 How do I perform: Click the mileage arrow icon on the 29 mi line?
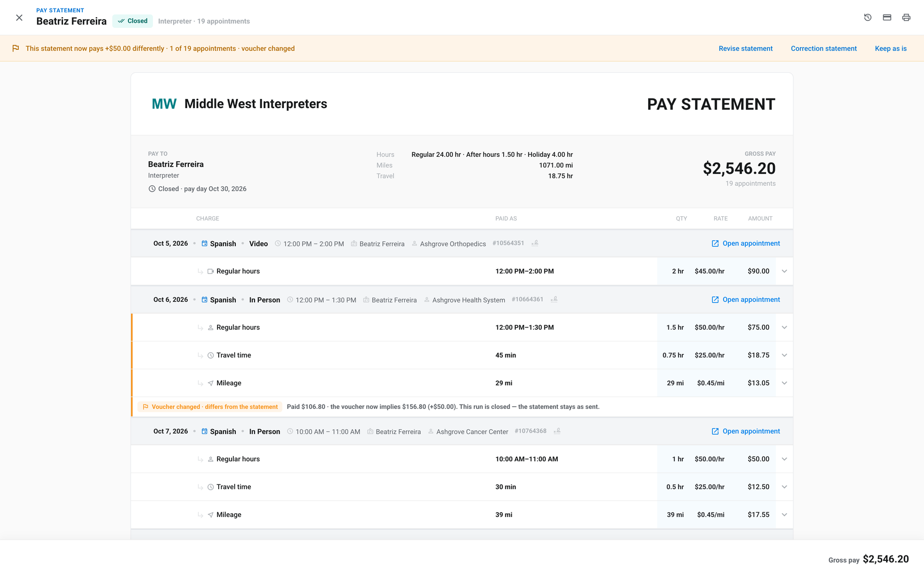pos(211,383)
